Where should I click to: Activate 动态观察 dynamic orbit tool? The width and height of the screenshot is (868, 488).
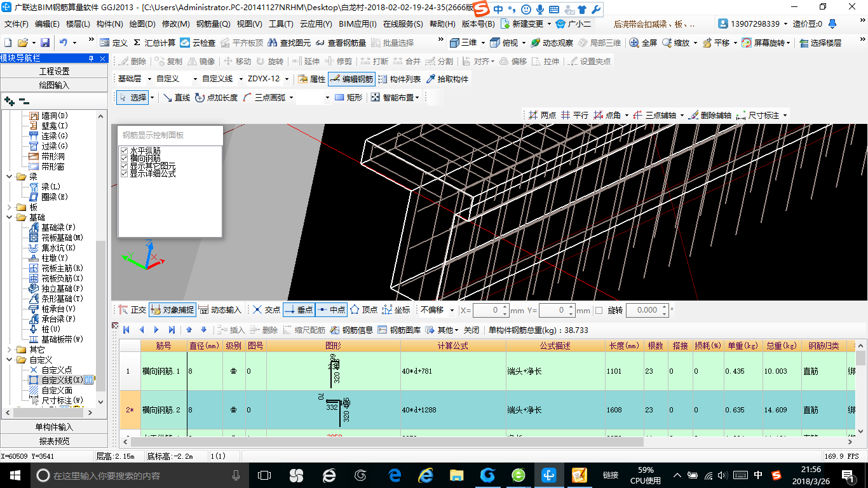point(551,43)
